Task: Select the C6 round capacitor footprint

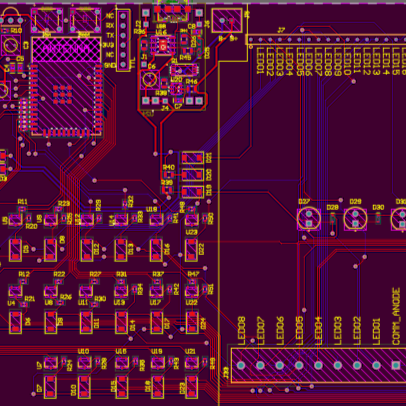Action: tap(149, 80)
